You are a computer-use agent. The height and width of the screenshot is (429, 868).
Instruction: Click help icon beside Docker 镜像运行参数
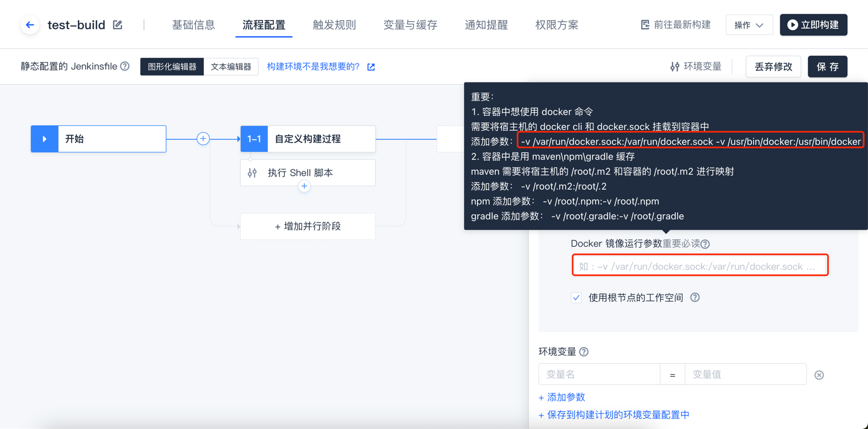(705, 244)
